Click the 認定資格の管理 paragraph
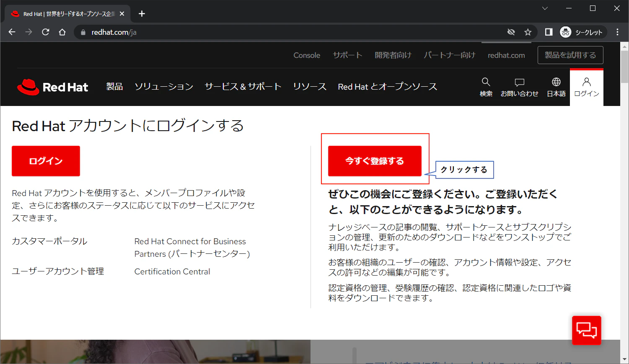 pyautogui.click(x=450, y=293)
